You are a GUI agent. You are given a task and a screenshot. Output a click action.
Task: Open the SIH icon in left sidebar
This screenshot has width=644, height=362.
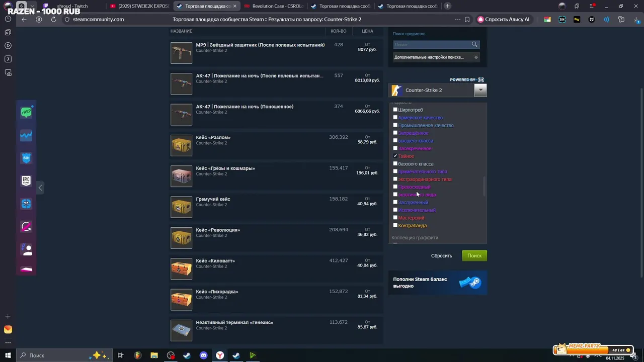coord(26,158)
